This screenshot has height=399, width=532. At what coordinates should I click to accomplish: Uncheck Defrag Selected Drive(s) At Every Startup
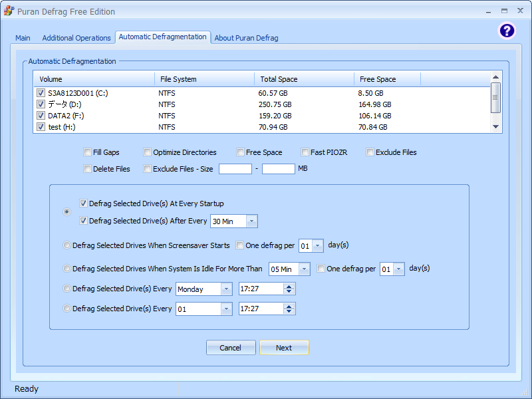coord(83,203)
